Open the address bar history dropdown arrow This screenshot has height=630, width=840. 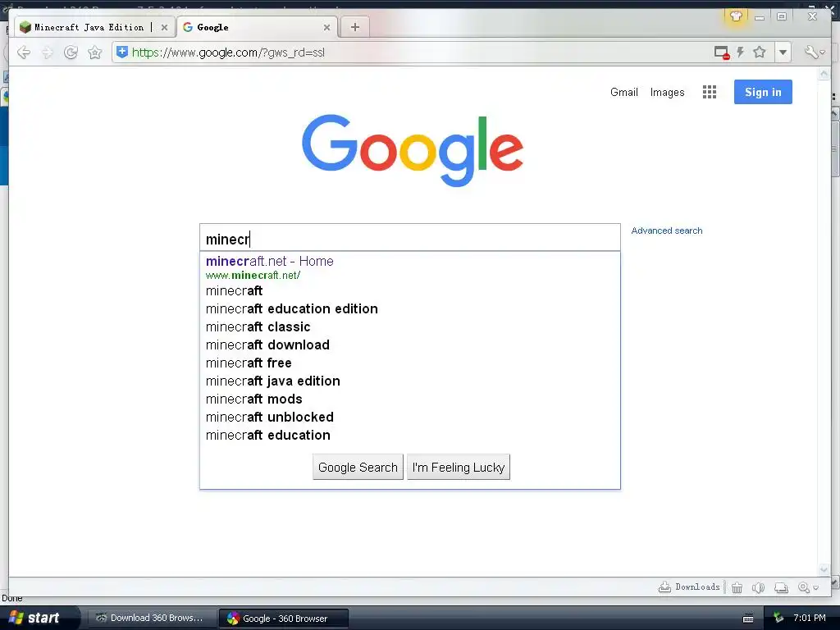point(783,52)
